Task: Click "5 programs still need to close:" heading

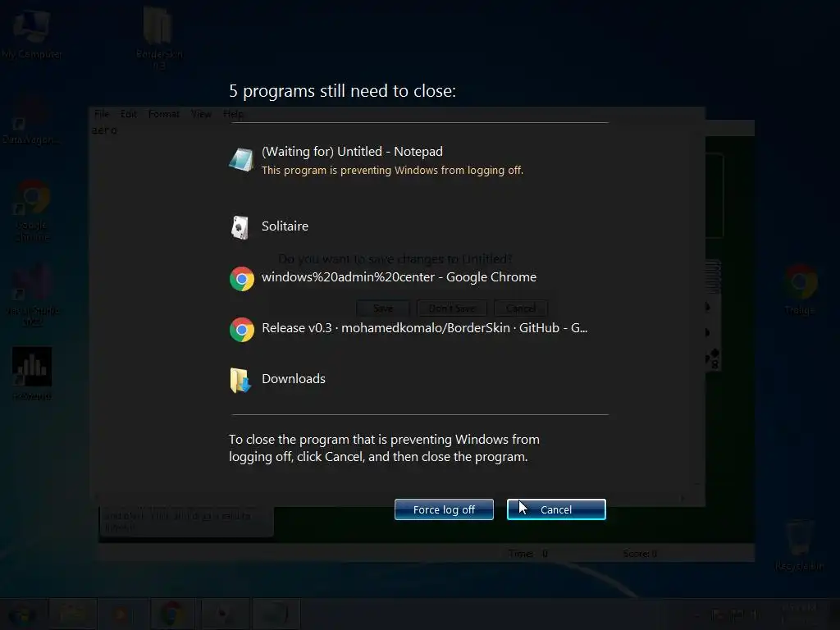Action: click(x=342, y=91)
